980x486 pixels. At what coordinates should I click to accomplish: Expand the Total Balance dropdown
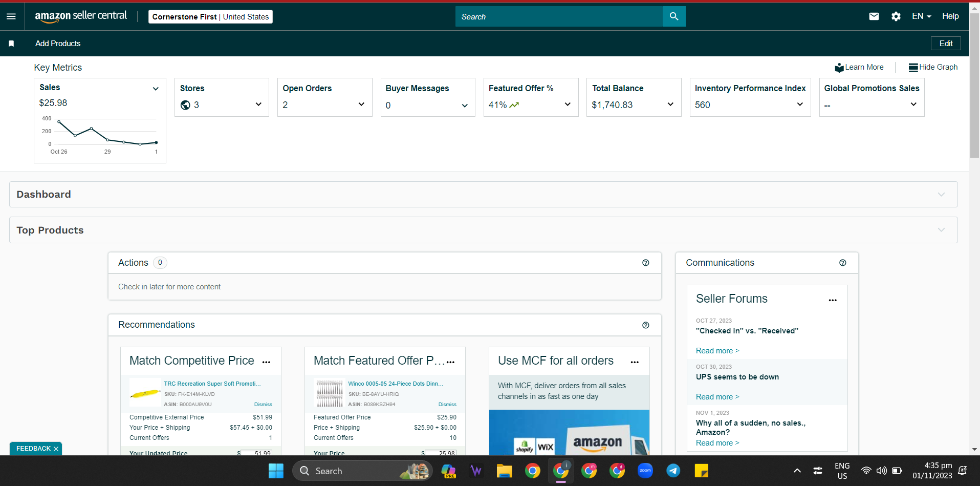(x=670, y=104)
